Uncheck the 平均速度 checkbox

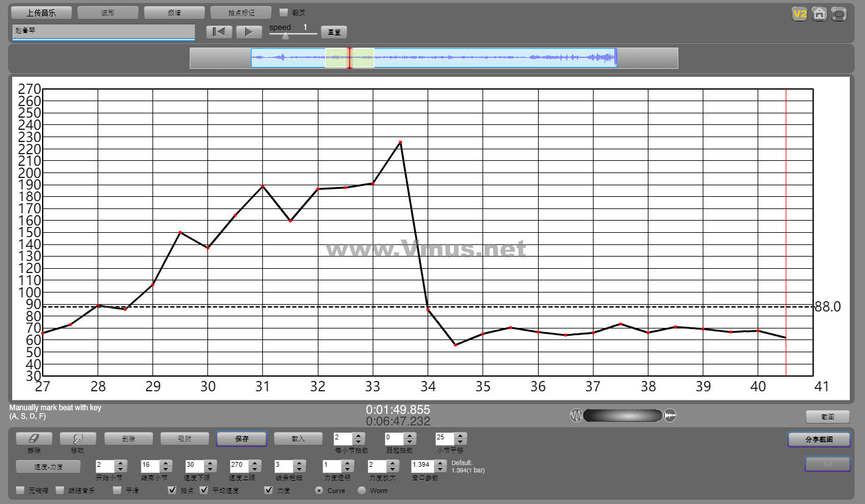(x=204, y=490)
